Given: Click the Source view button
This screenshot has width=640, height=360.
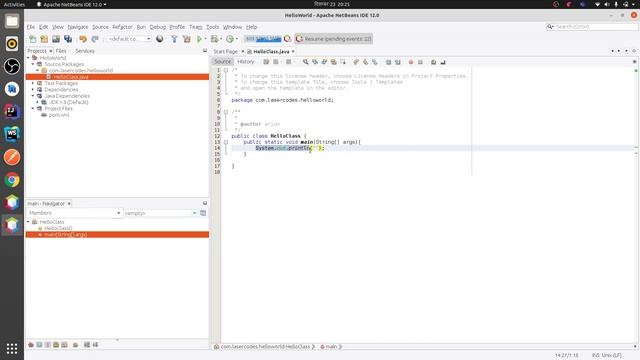Looking at the screenshot, I should pyautogui.click(x=222, y=62).
